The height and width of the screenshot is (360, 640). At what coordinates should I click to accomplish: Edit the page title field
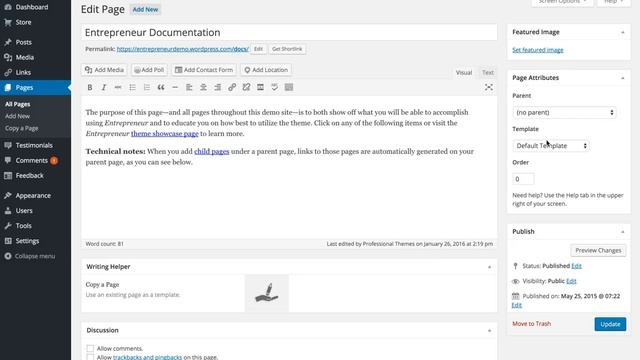pyautogui.click(x=289, y=32)
